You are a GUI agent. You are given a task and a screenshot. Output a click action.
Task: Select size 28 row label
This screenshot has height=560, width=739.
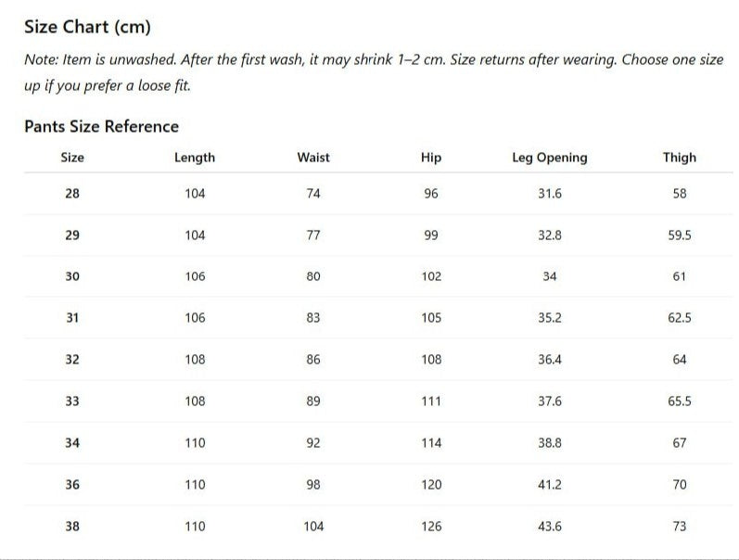tap(72, 194)
